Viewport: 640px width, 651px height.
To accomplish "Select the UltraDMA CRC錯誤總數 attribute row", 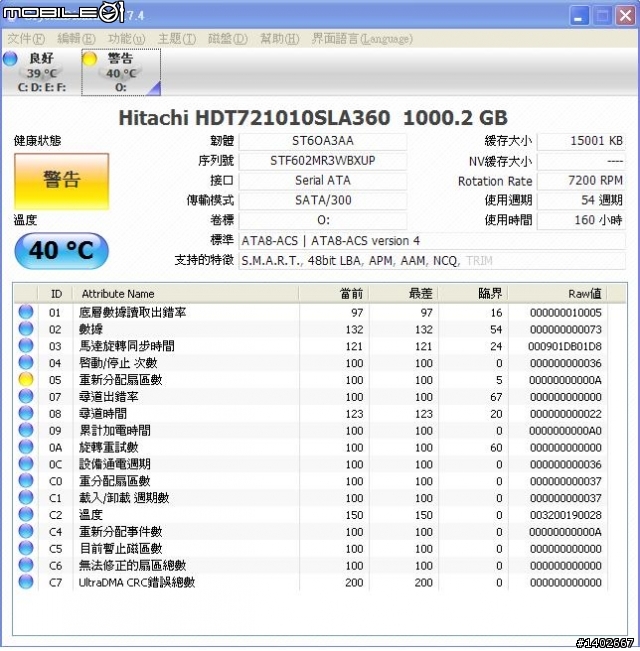I will pos(310,582).
